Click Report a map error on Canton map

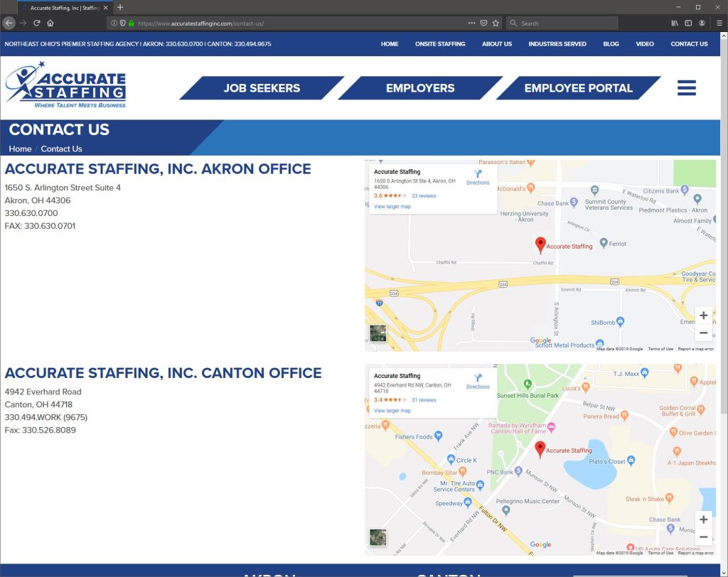(x=695, y=553)
